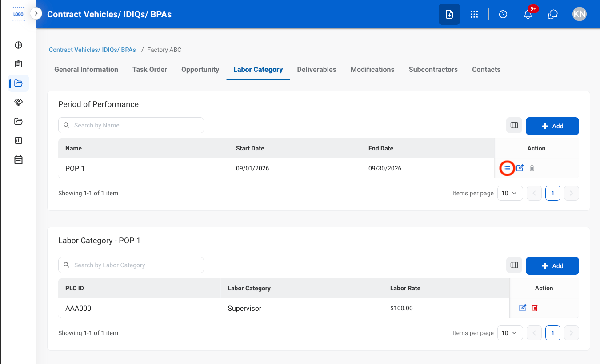Switch to the General Information tab

[86, 69]
